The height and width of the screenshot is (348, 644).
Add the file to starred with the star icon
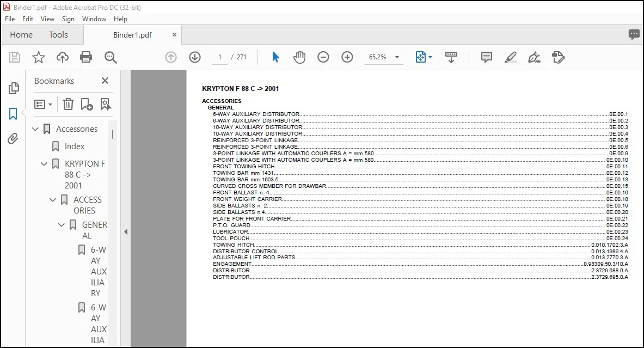[x=39, y=57]
